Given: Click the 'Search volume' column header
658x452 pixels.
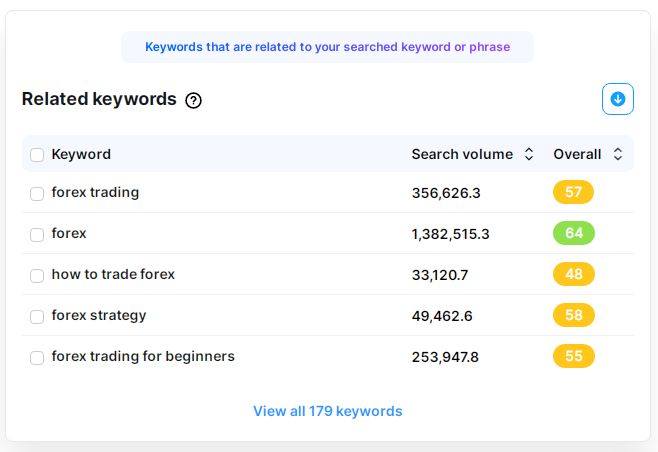Looking at the screenshot, I should coord(462,154).
